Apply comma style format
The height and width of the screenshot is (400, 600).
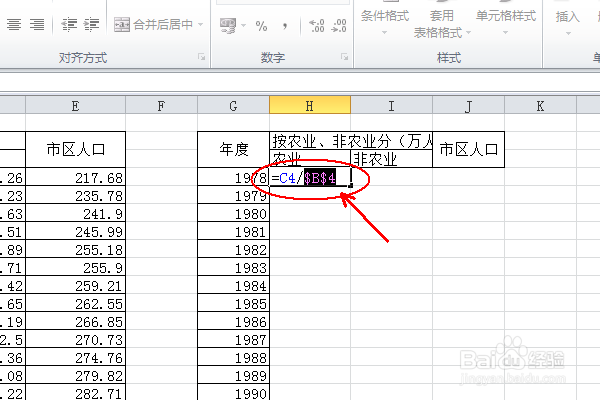point(285,26)
